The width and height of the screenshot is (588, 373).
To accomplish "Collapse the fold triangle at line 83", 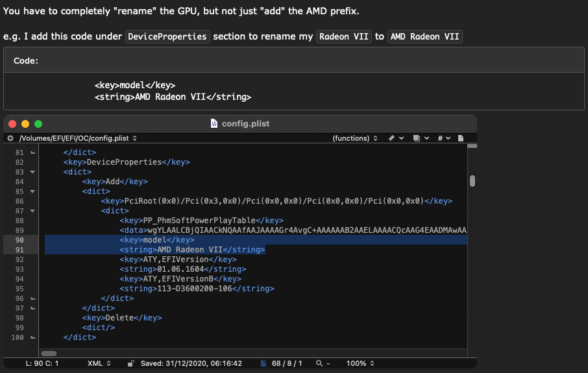I will pos(32,172).
